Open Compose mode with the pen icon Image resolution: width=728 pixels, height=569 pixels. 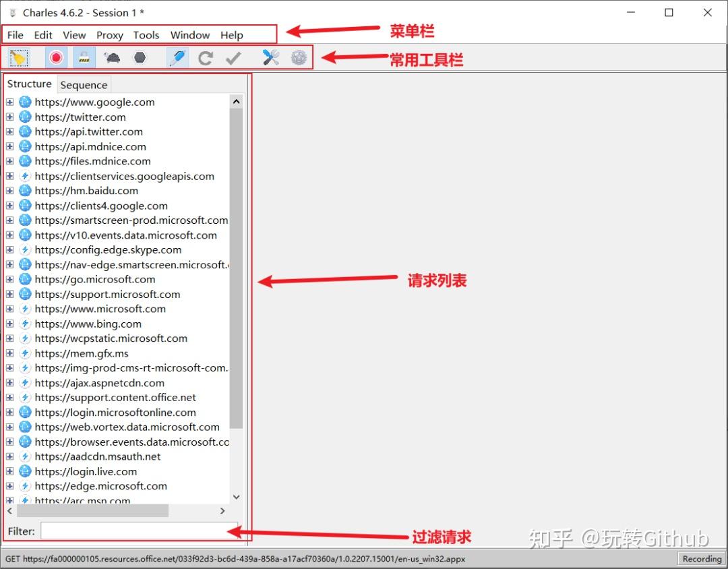pos(177,58)
